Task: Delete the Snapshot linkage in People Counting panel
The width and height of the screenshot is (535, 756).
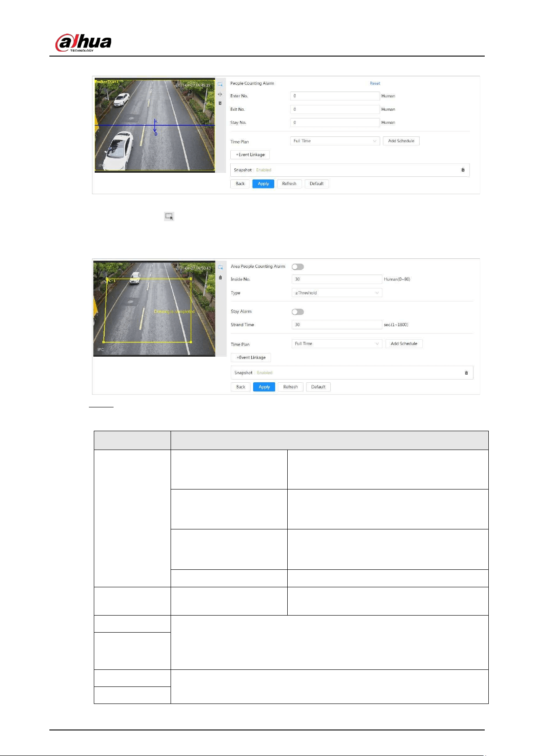Action: [463, 170]
